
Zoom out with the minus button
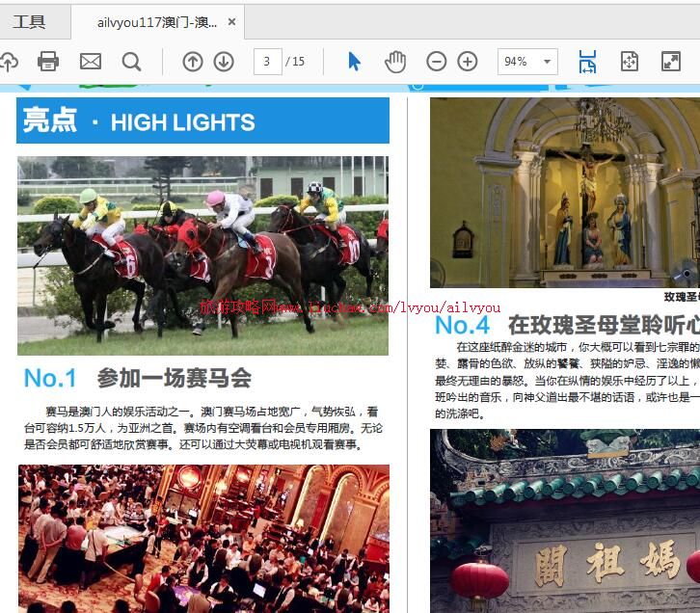[437, 62]
